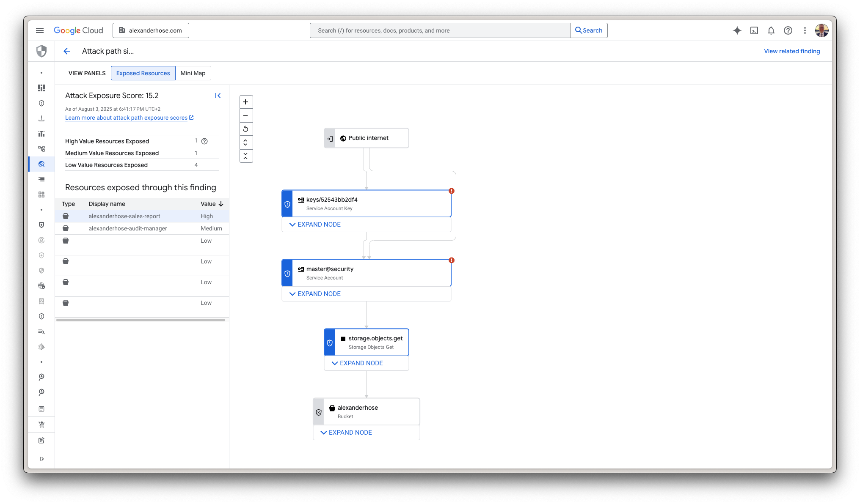Open the cart marketplace sidebar icon
860x504 pixels.
click(41, 425)
